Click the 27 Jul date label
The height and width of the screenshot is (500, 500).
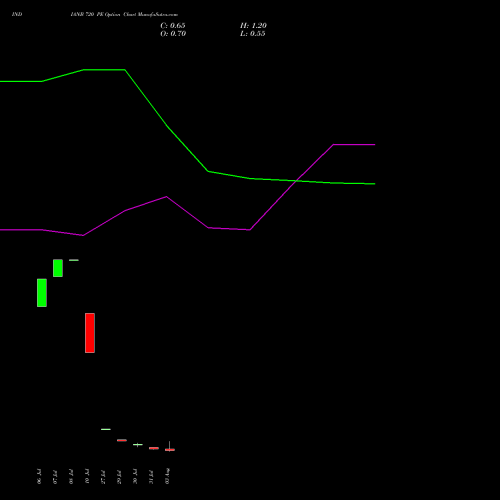103,477
